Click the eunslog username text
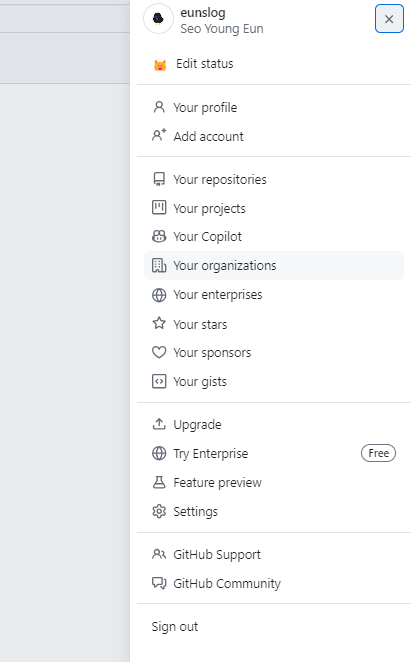Screen dimensions: 416x662 pyautogui.click(x=203, y=13)
